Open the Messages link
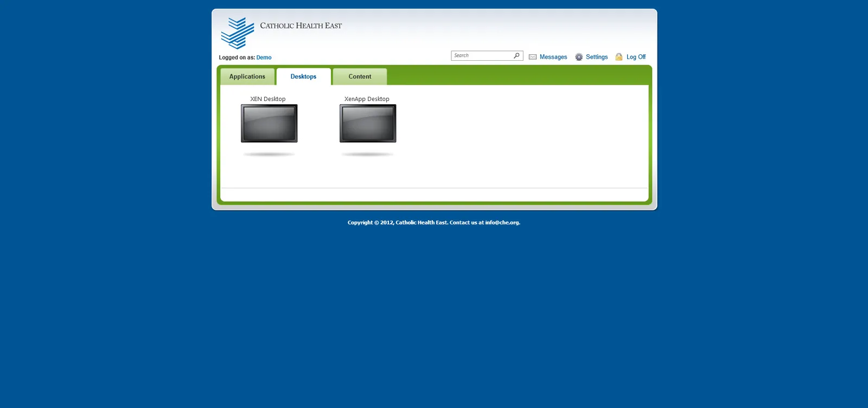Screen dimensions: 868x408 (553, 57)
